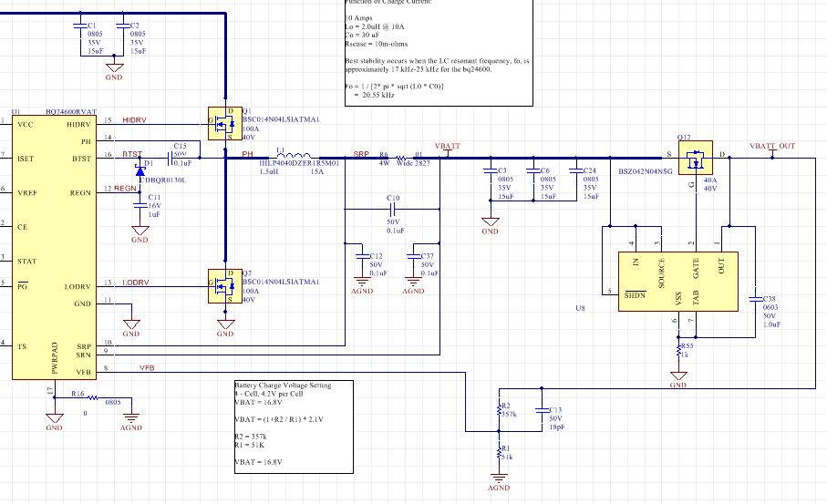This screenshot has width=827, height=504.
Task: Click the PWRPAD pin label on U1
Action: pos(55,358)
